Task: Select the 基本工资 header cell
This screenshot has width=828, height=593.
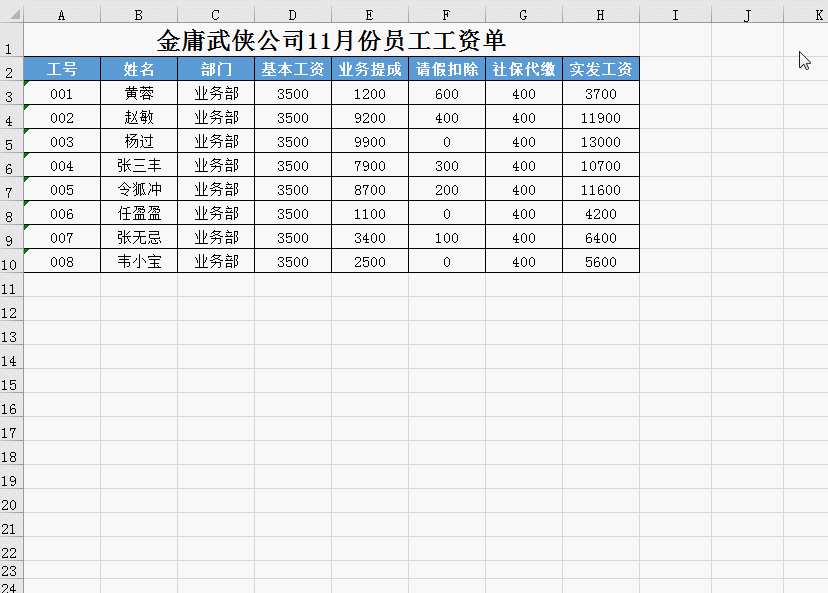Action: [292, 69]
